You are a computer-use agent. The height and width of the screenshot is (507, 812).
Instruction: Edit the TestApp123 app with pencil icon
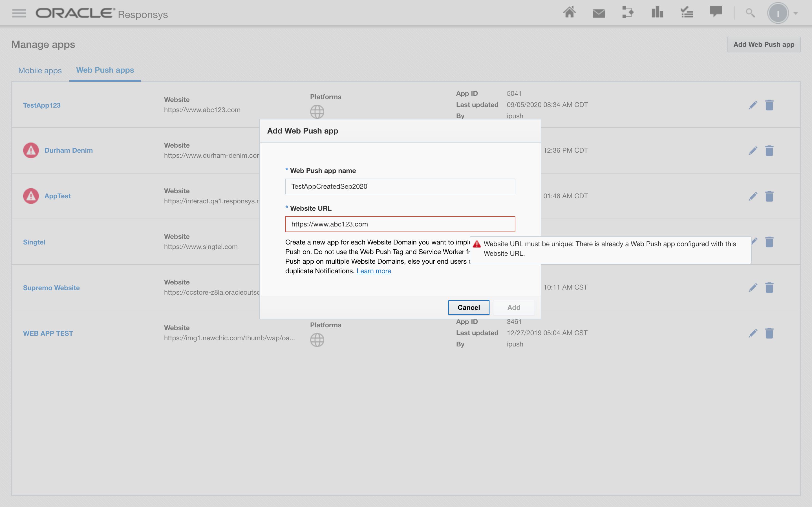(x=753, y=105)
